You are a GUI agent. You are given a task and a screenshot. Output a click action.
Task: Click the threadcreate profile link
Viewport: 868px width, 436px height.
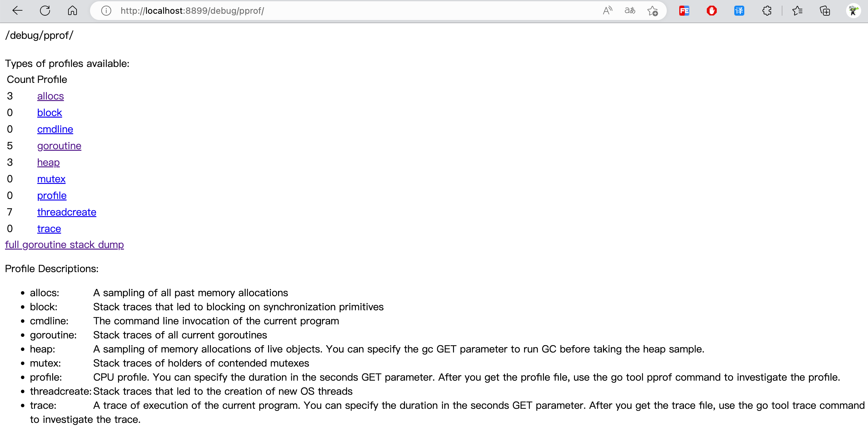[67, 212]
